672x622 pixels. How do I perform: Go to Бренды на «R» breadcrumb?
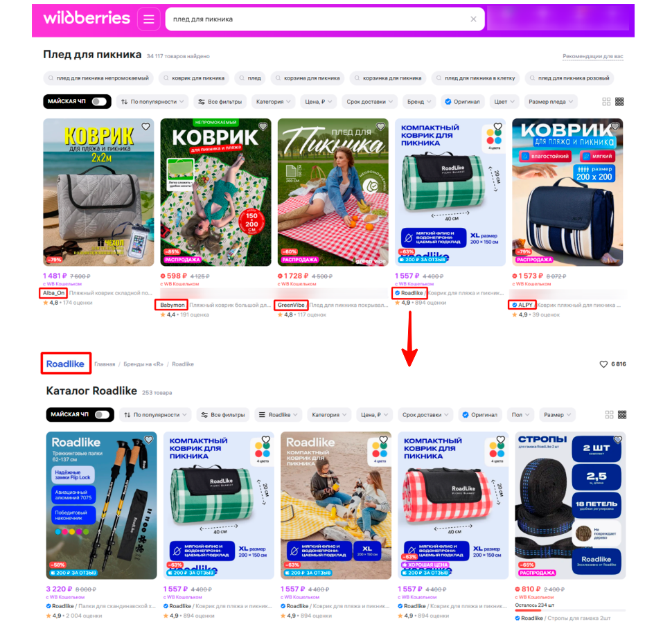[x=143, y=364]
